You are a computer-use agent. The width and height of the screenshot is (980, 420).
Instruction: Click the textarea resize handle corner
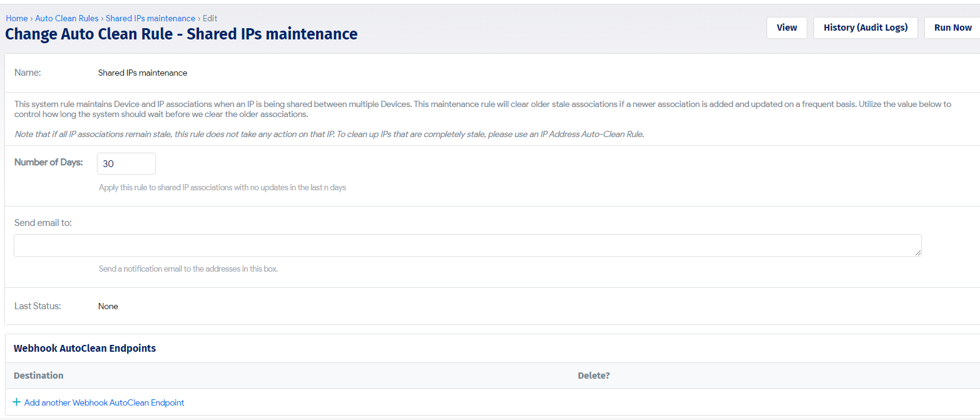coord(918,253)
